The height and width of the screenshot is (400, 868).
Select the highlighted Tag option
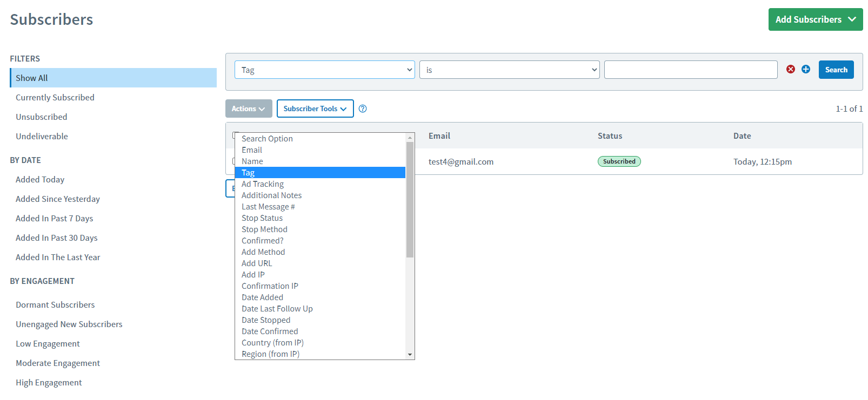tap(320, 173)
